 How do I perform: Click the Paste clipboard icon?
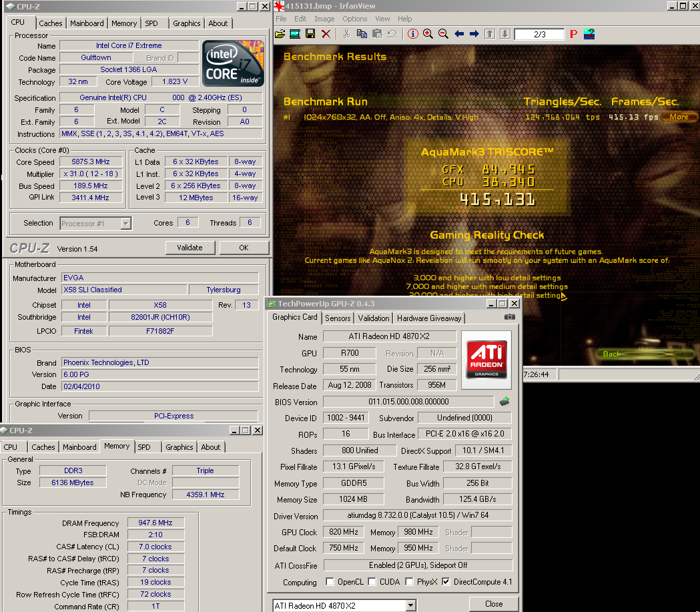(x=377, y=34)
